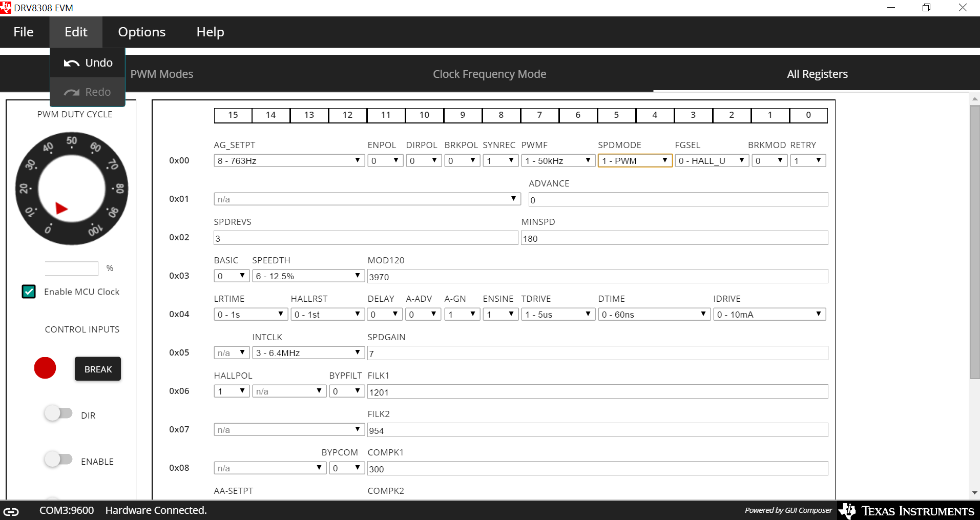Open the SPEEDTH 12.5% dropdown

tap(308, 276)
